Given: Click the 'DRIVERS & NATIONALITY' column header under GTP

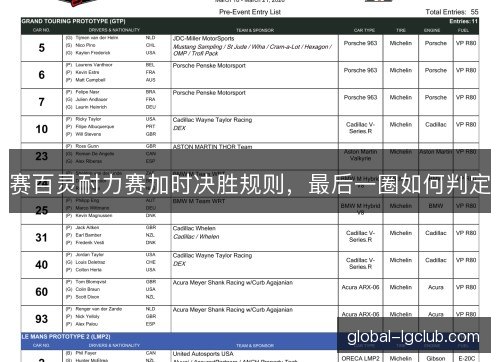Looking at the screenshot, I should click(x=114, y=30).
